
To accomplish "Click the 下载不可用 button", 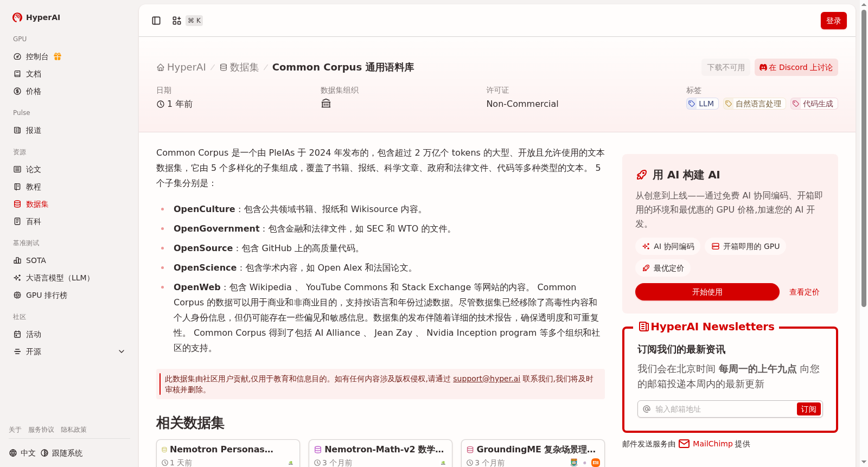I will point(726,67).
